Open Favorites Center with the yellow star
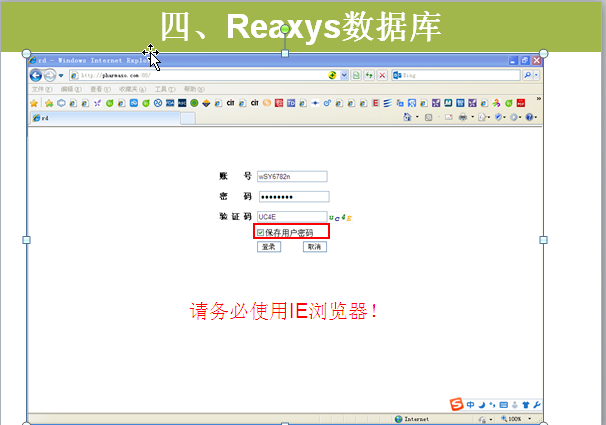This screenshot has height=425, width=606. (34, 103)
